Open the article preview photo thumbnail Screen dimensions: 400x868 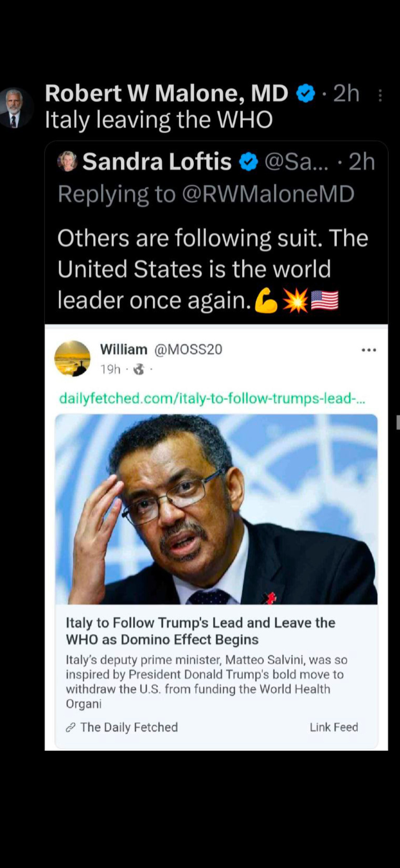click(216, 509)
